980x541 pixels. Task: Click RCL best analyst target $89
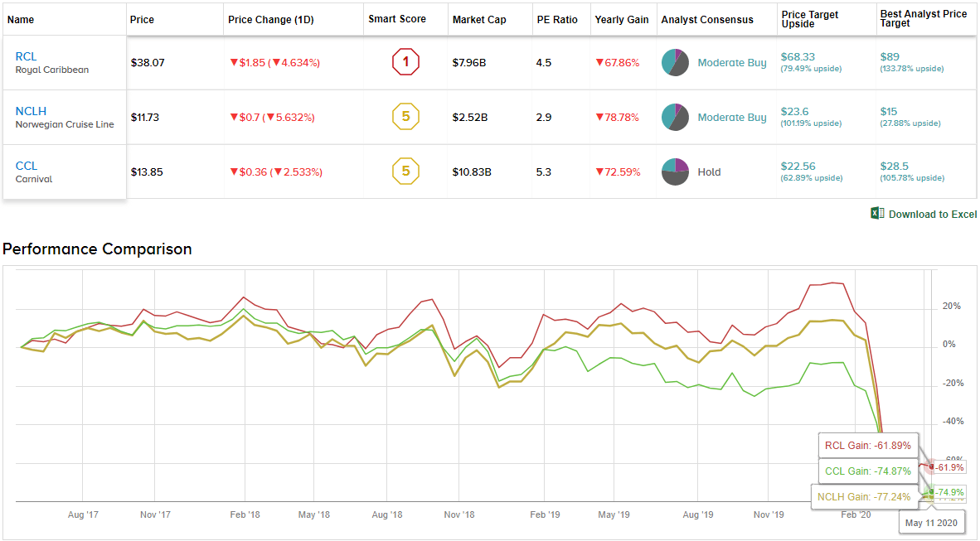coord(890,57)
